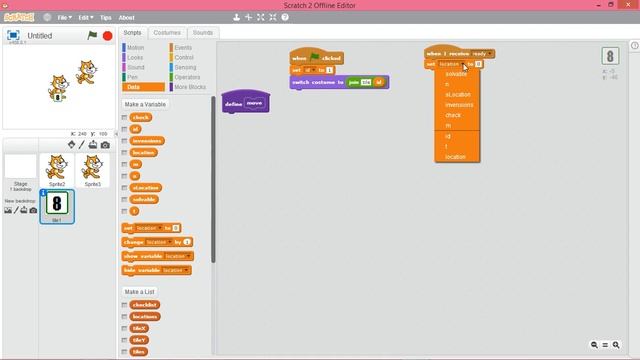Show inversions variable on stage
Viewport: 640px width, 360px height.
point(124,141)
